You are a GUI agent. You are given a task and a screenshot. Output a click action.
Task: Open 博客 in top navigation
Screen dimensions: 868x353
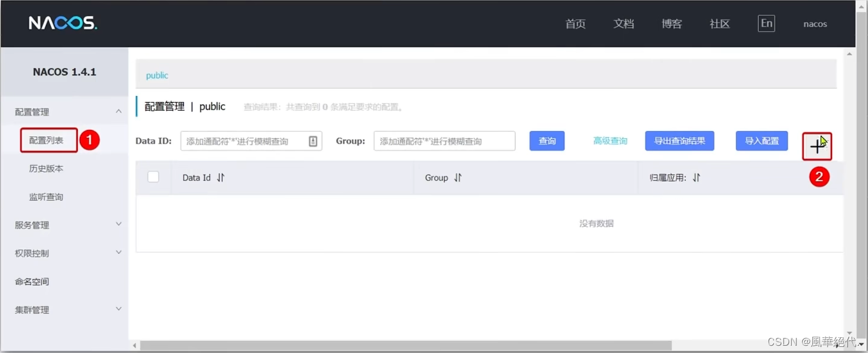point(672,24)
